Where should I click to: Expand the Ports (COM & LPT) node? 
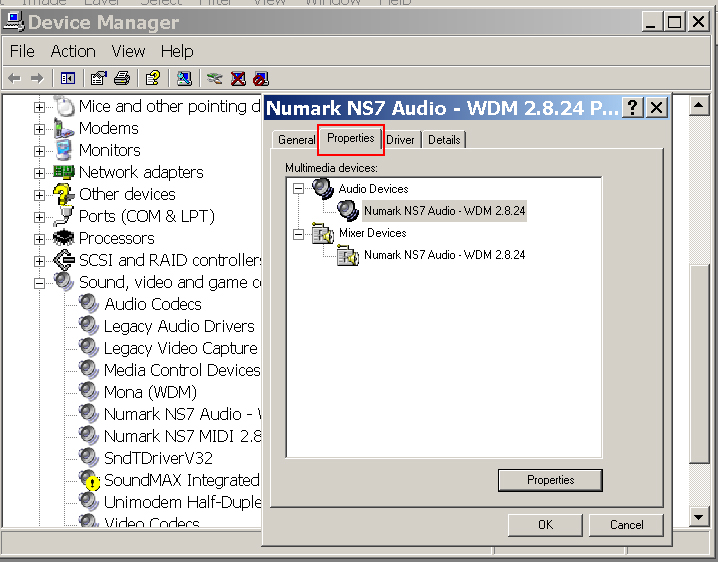pyautogui.click(x=39, y=217)
